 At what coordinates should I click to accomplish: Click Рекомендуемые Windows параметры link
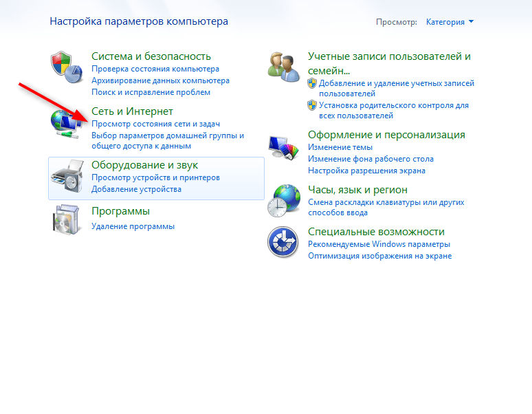click(379, 244)
